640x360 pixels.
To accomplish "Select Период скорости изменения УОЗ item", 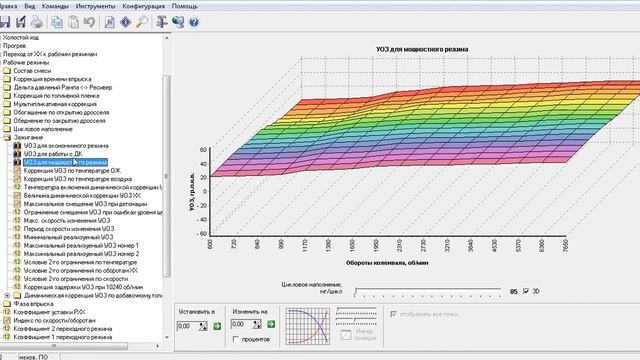I will coord(69,229).
